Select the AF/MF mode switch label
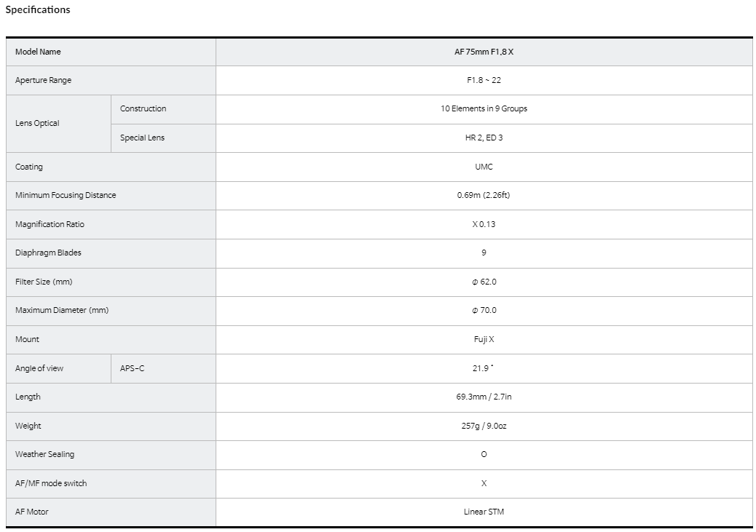The width and height of the screenshot is (756, 532). (51, 483)
